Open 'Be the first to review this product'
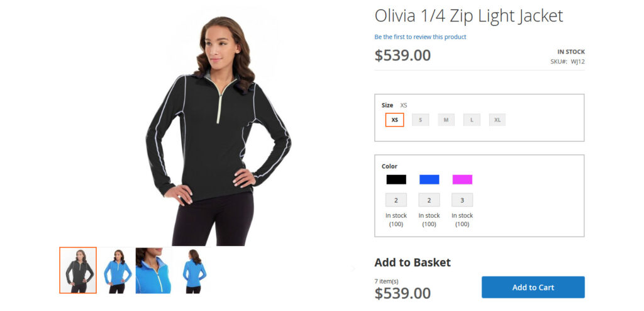The height and width of the screenshot is (311, 644). (420, 37)
